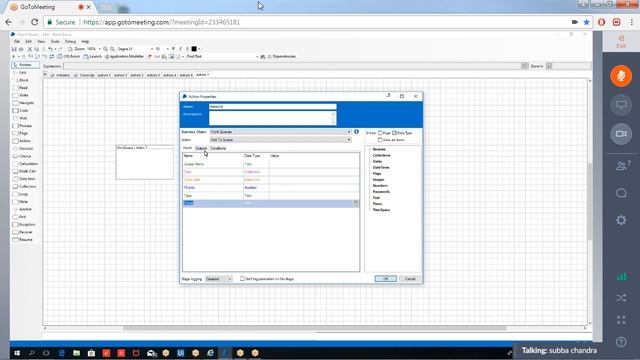Select the Note stage tool
640x360 pixels.
tap(21, 202)
